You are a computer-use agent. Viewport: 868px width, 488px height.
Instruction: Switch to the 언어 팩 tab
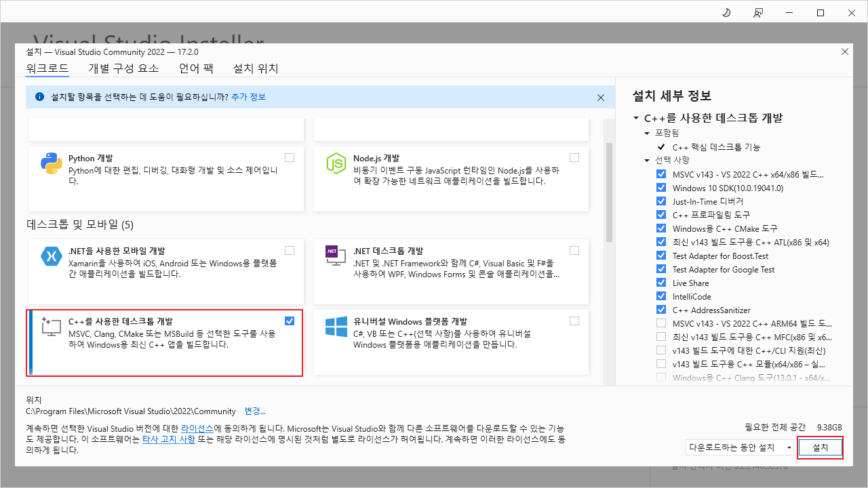pyautogui.click(x=196, y=68)
